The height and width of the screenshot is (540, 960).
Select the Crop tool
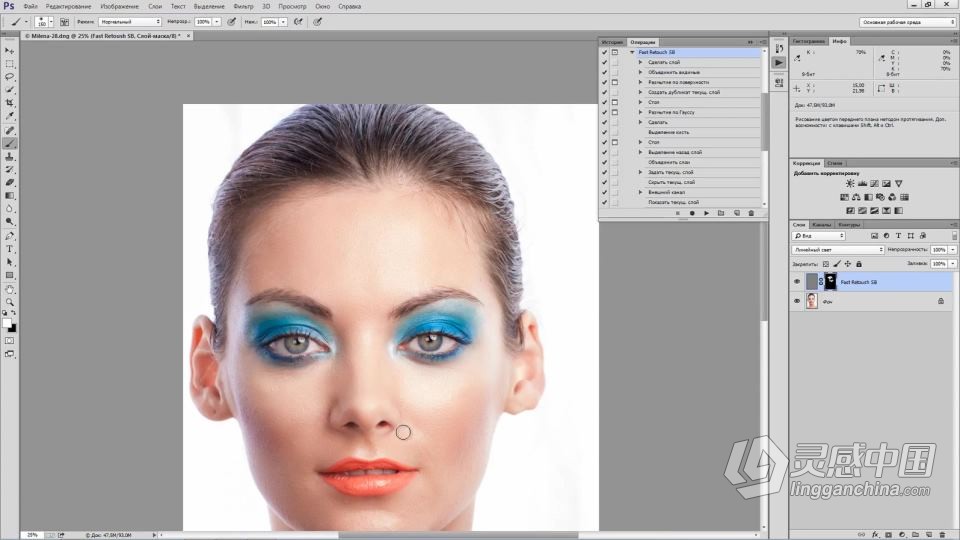(x=10, y=103)
